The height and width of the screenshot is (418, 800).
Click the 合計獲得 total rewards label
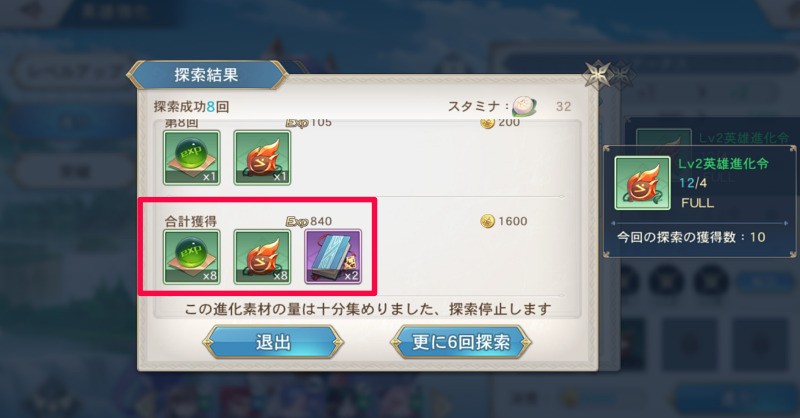click(x=190, y=221)
